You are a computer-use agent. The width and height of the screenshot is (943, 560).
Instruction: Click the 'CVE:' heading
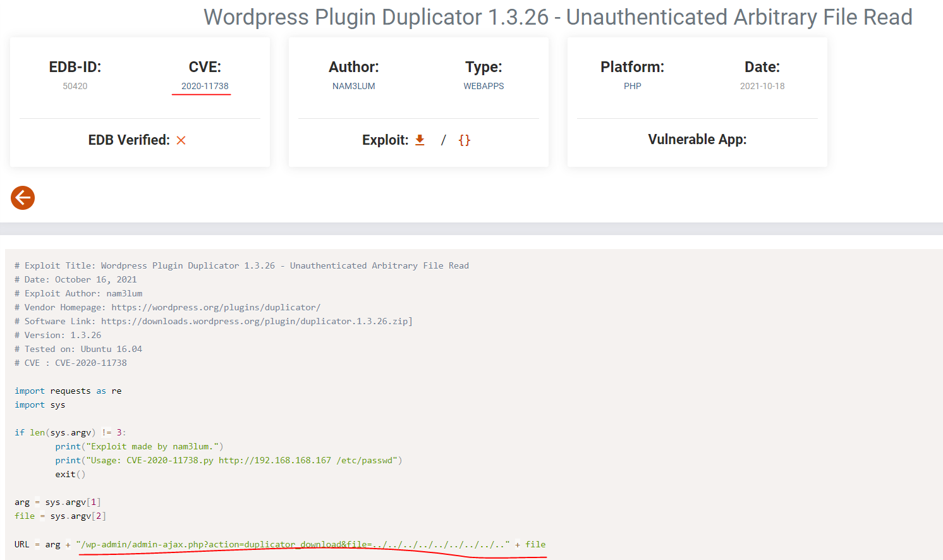click(205, 67)
